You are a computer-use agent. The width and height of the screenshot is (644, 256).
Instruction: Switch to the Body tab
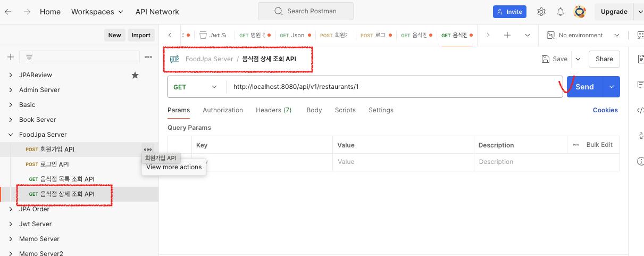point(314,110)
